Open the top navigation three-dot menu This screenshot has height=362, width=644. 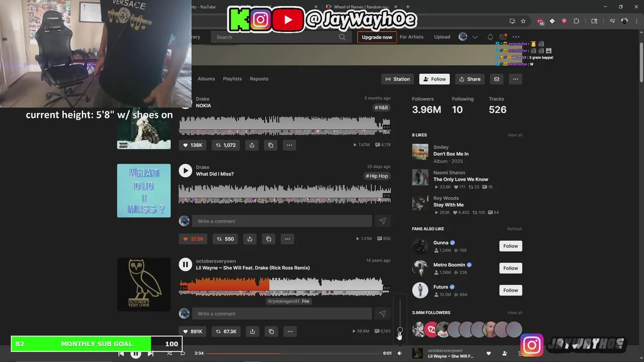pyautogui.click(x=516, y=37)
